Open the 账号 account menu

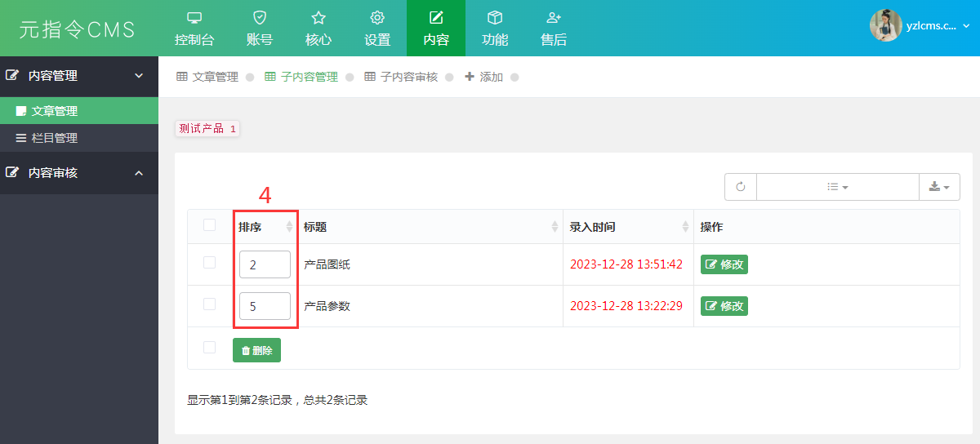[260, 29]
